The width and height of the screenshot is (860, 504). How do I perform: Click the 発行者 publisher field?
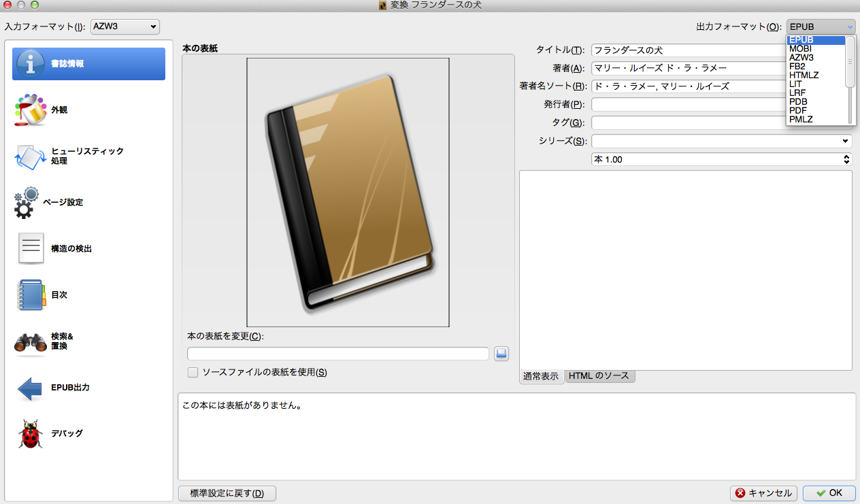689,105
